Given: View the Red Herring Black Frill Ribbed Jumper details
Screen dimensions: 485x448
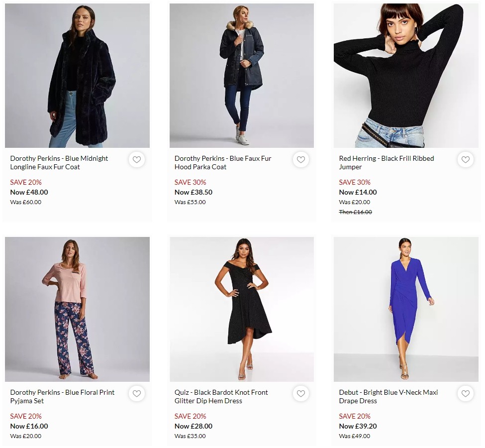Looking at the screenshot, I should [x=386, y=163].
